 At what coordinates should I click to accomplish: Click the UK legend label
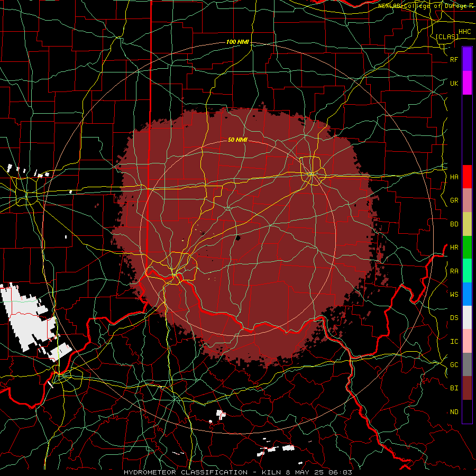click(454, 83)
